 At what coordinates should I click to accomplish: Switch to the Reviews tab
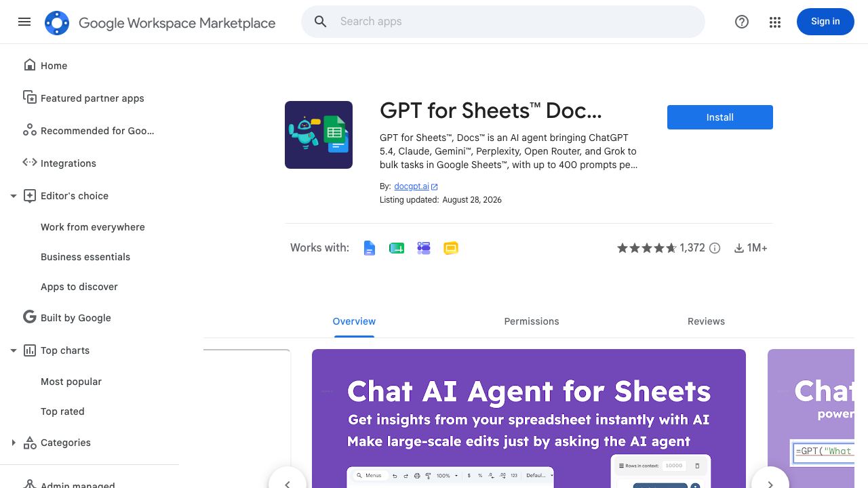coord(706,321)
